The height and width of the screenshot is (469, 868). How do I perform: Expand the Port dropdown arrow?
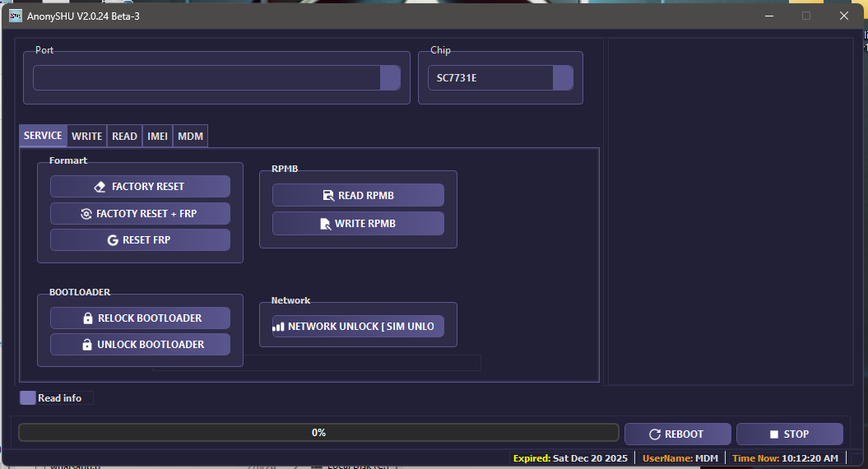pos(390,78)
